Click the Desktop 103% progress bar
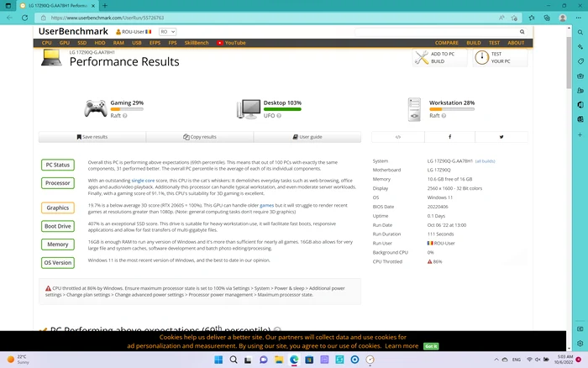 (282, 109)
